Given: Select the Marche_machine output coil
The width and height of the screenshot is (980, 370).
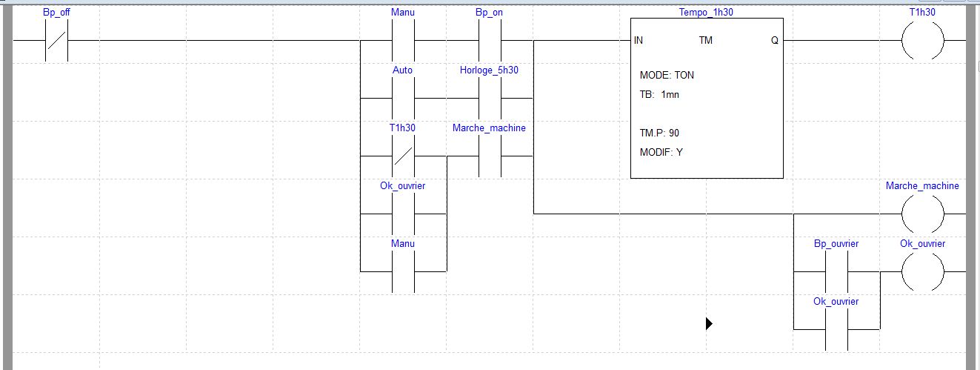Looking at the screenshot, I should [x=922, y=214].
